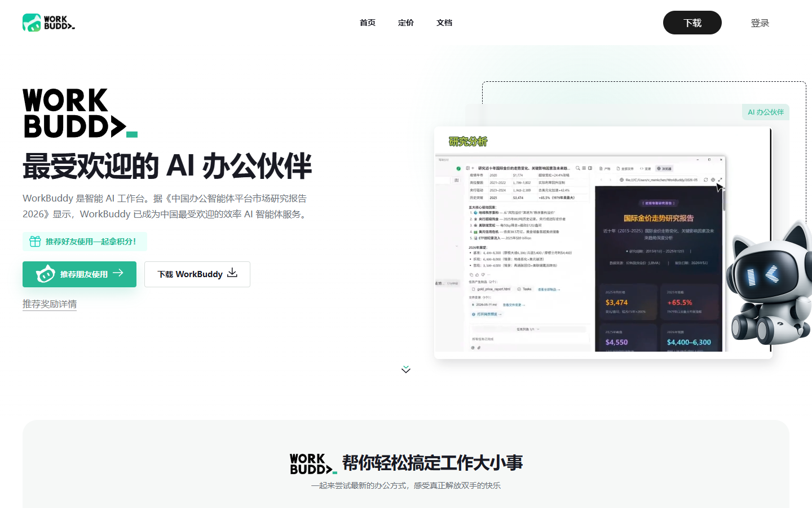Click the 研究分析 demo preview title
This screenshot has width=812, height=508.
(468, 141)
